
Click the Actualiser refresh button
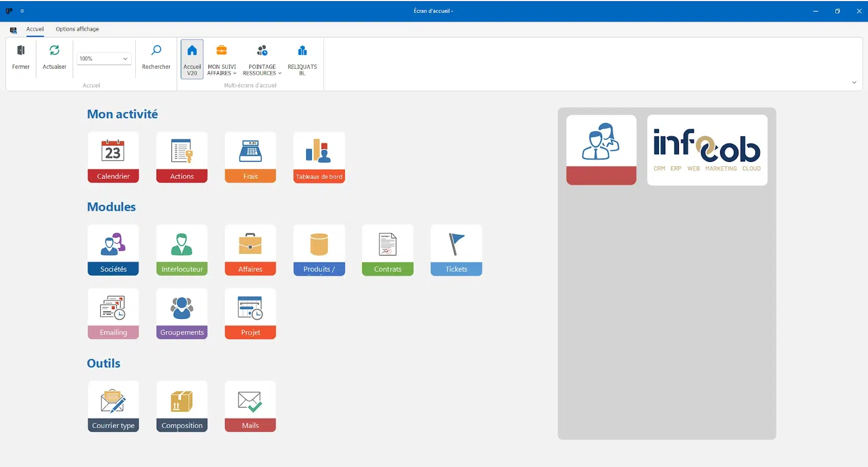tap(54, 57)
